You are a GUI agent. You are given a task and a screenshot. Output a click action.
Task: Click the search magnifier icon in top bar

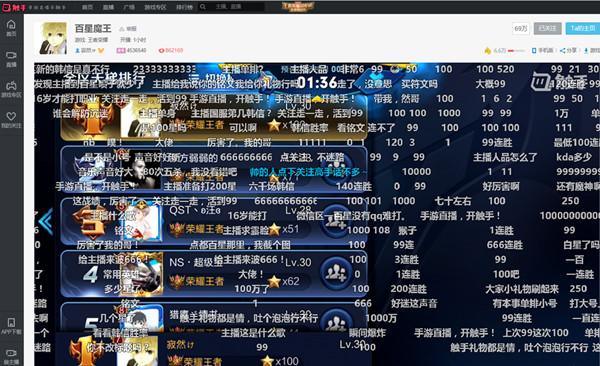point(203,7)
